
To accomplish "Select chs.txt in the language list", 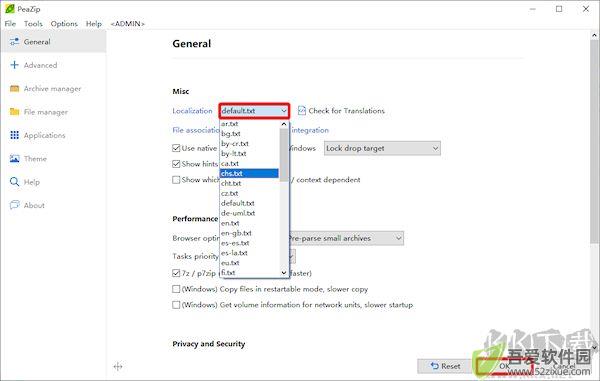I will pos(249,173).
